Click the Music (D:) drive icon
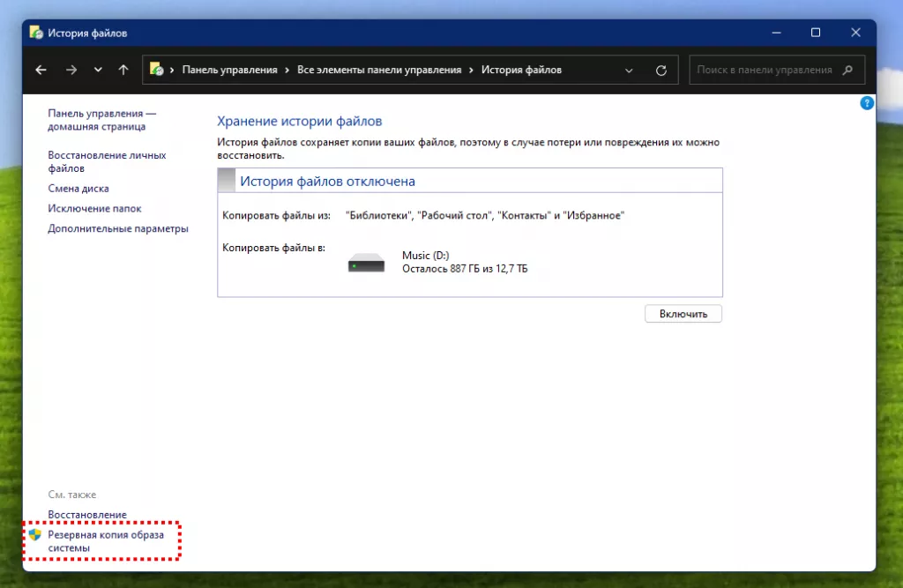This screenshot has width=903, height=588. coord(366,263)
